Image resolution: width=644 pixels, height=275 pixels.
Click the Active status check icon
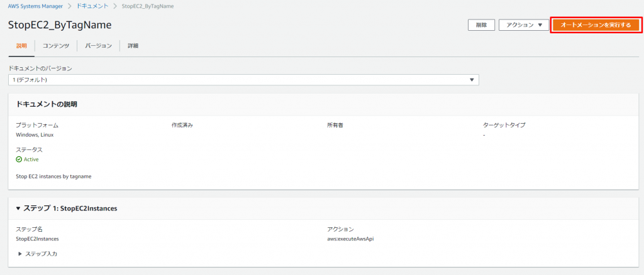pyautogui.click(x=19, y=159)
